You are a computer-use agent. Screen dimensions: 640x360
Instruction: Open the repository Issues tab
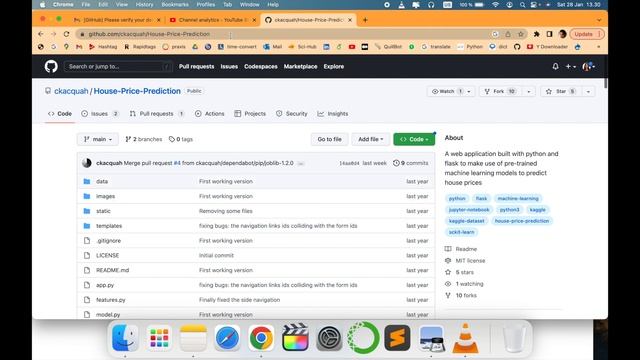tap(100, 114)
